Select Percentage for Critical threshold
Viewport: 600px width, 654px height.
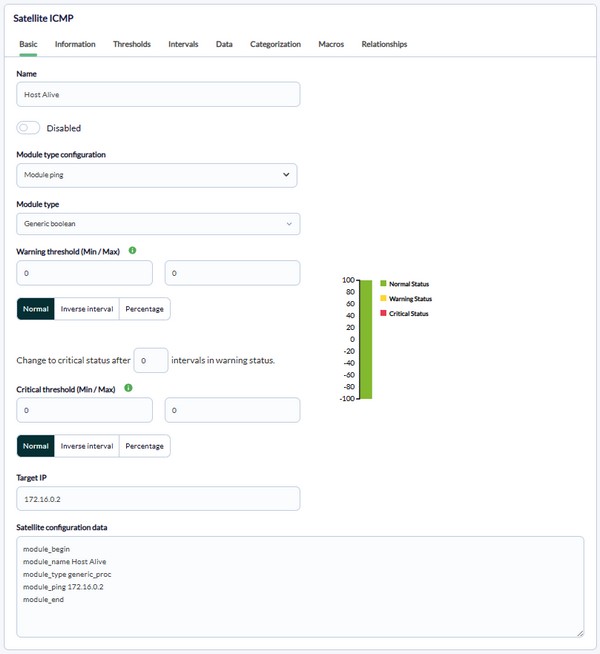click(x=144, y=446)
